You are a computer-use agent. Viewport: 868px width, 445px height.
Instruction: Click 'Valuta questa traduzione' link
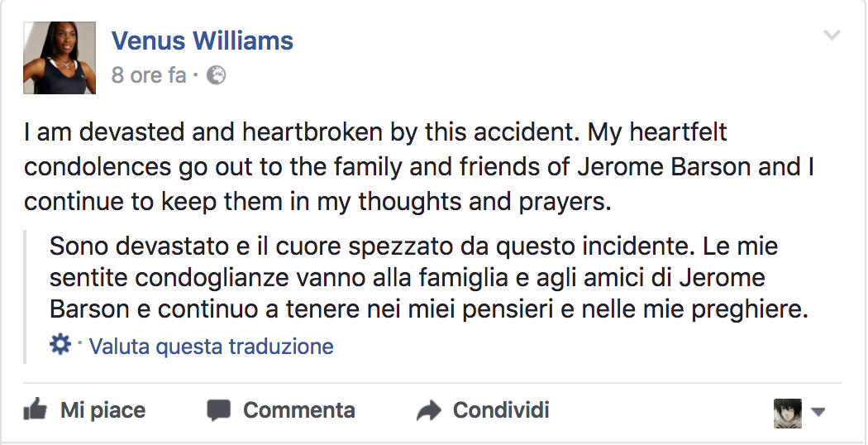(212, 346)
